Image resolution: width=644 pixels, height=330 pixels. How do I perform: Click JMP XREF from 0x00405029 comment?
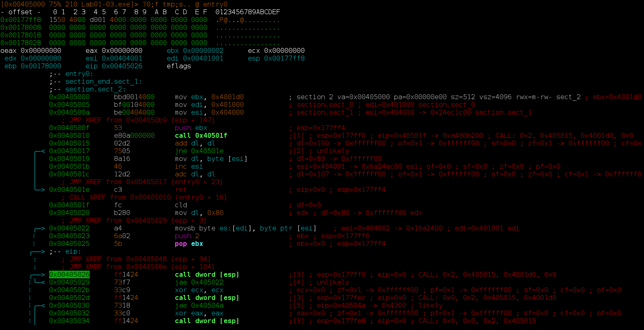134,220
